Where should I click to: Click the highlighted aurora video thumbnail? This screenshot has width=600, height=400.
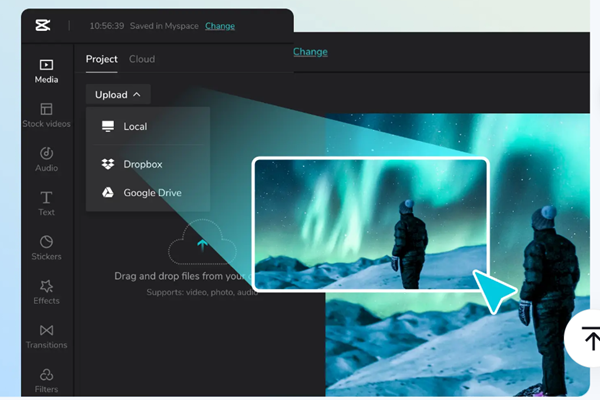pos(370,223)
